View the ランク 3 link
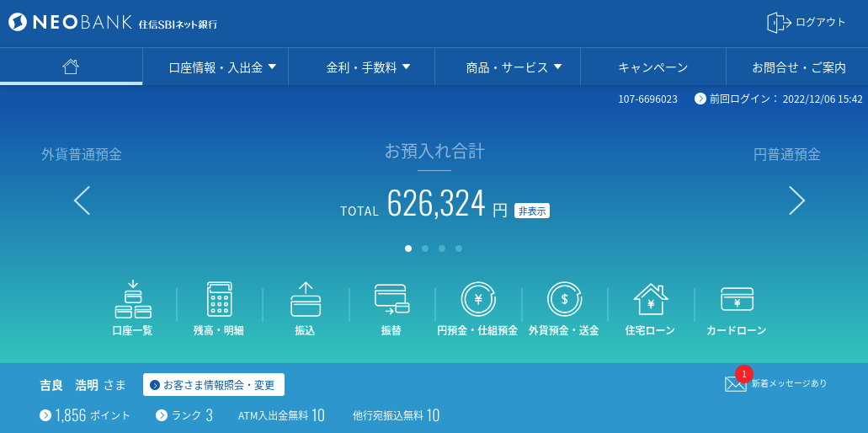868x433 pixels. pos(184,415)
